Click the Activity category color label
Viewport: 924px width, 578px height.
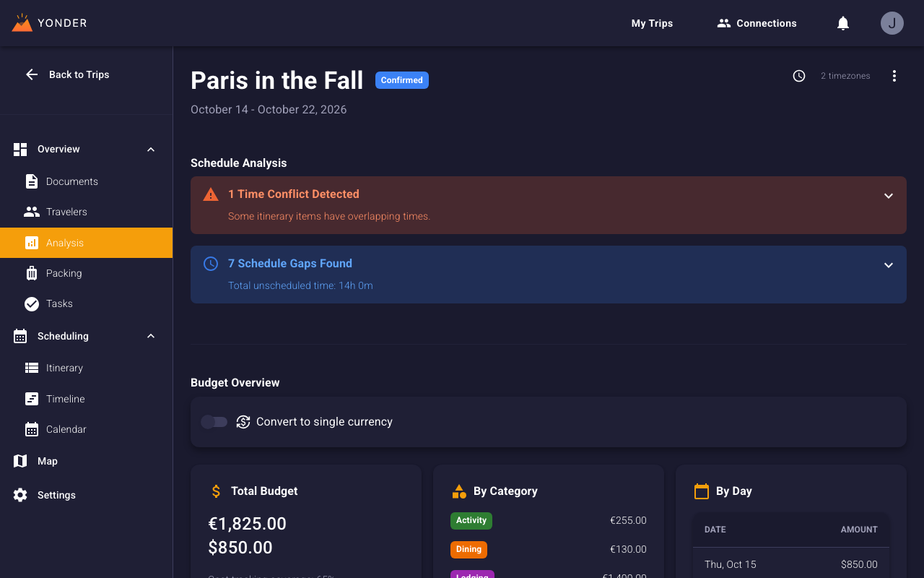tap(471, 520)
